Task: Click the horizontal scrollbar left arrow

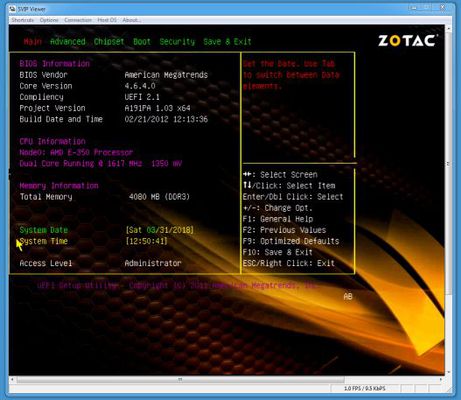Action: [12, 380]
